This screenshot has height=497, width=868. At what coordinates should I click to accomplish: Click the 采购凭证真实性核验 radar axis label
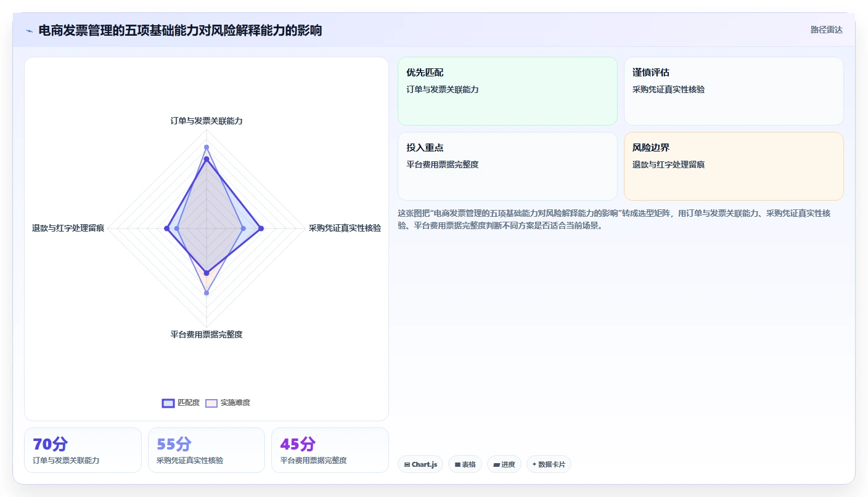pos(345,228)
